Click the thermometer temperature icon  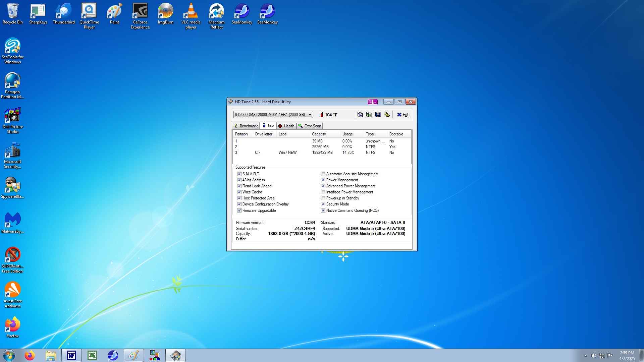(x=321, y=115)
